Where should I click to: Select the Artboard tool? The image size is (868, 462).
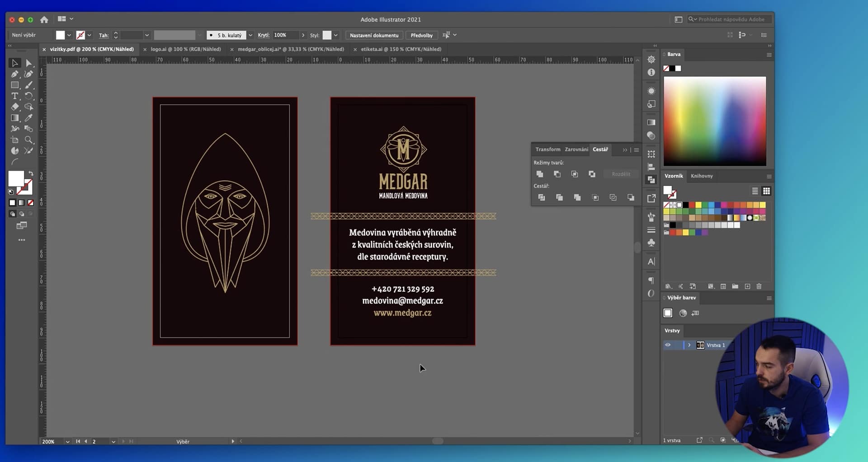pyautogui.click(x=14, y=140)
